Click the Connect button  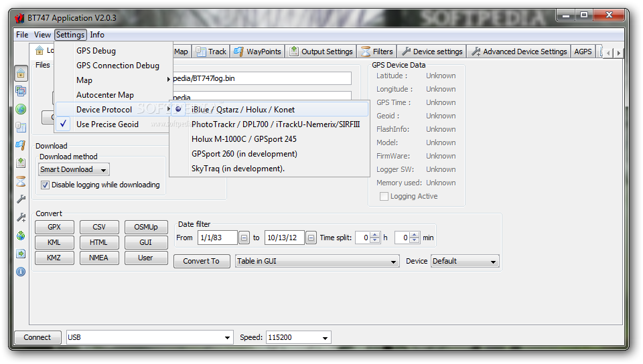[38, 337]
